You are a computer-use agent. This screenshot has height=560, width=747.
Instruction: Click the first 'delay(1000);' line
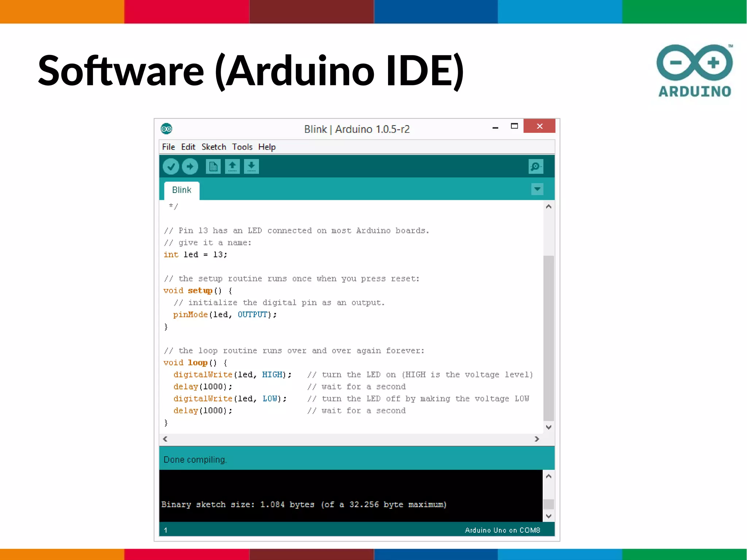203,387
